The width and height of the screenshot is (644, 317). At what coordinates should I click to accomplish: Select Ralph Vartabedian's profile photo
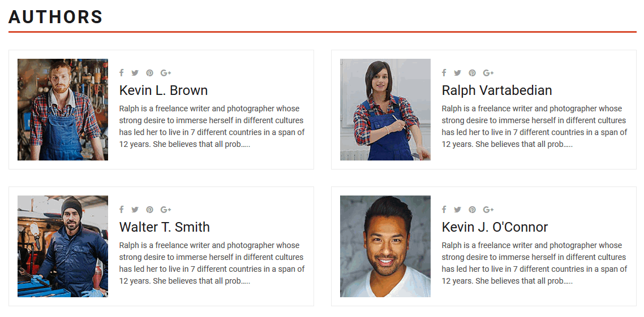[x=385, y=110]
